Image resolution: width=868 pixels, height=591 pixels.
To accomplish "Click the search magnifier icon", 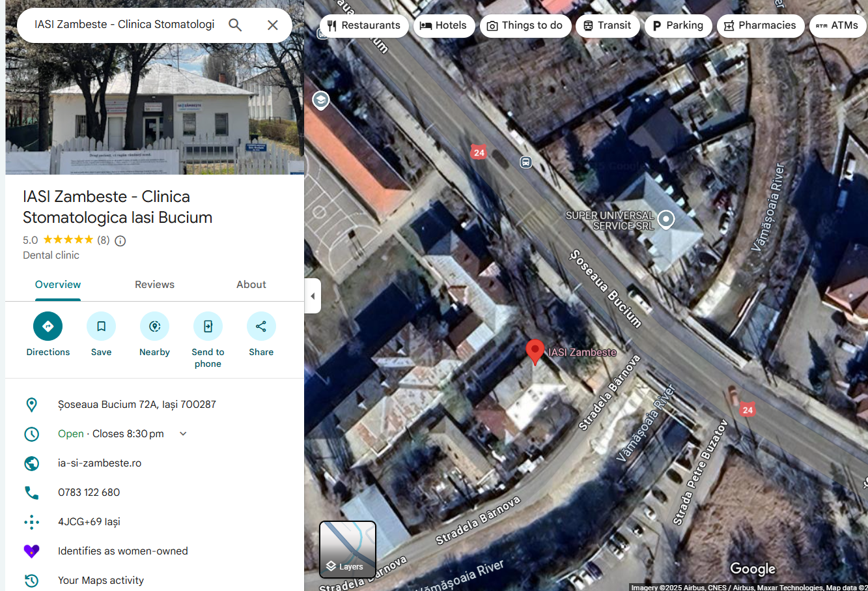I will pyautogui.click(x=235, y=25).
